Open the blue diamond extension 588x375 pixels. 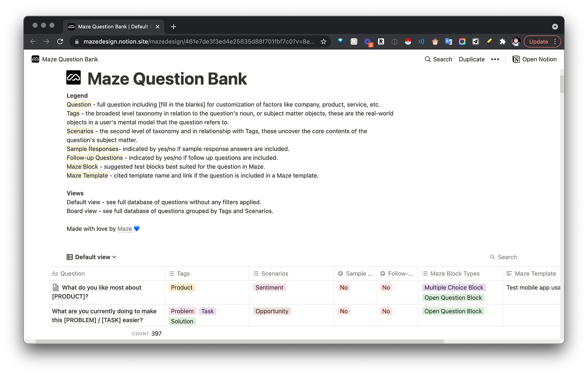pos(340,41)
